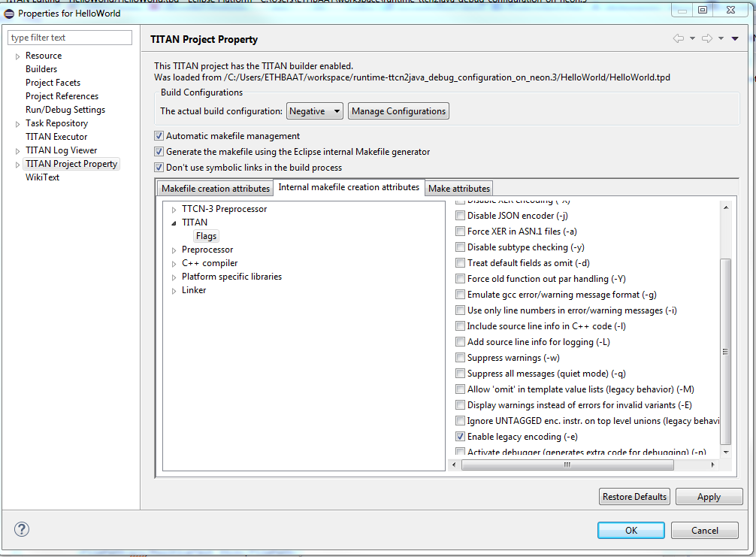Viewport: 756px width, 557px height.
Task: Click the type filter text field
Action: (x=70, y=38)
